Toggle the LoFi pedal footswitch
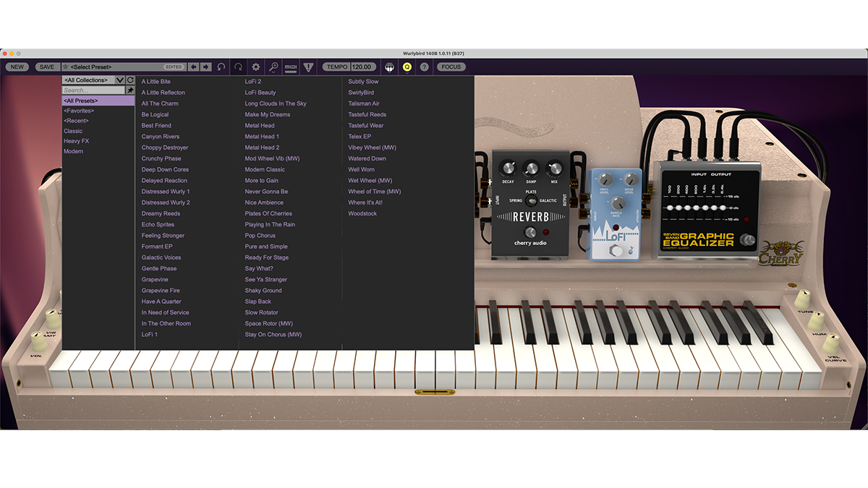The height and width of the screenshot is (488, 868). [617, 250]
